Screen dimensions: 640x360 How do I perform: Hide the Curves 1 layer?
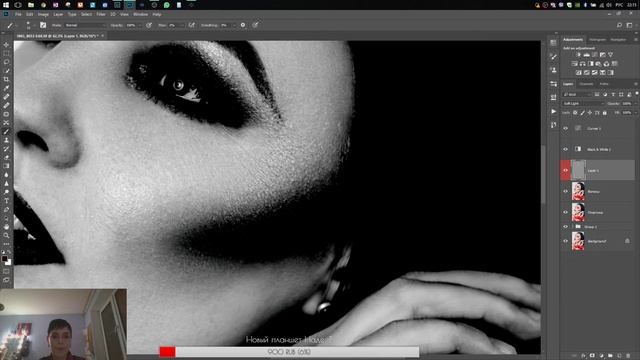pyautogui.click(x=566, y=128)
